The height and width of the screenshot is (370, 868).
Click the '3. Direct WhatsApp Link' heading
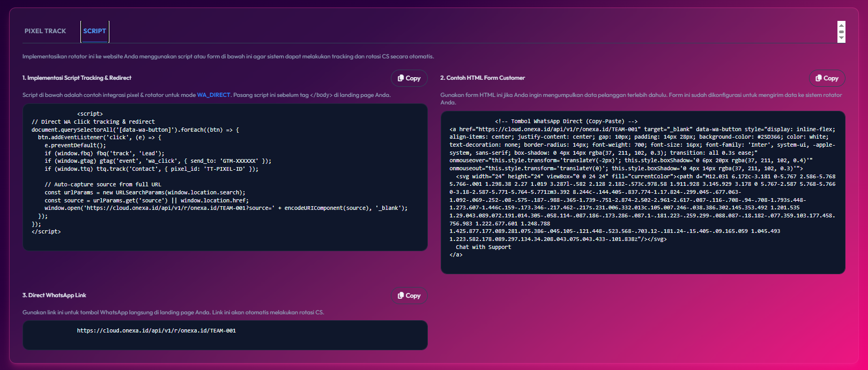54,295
